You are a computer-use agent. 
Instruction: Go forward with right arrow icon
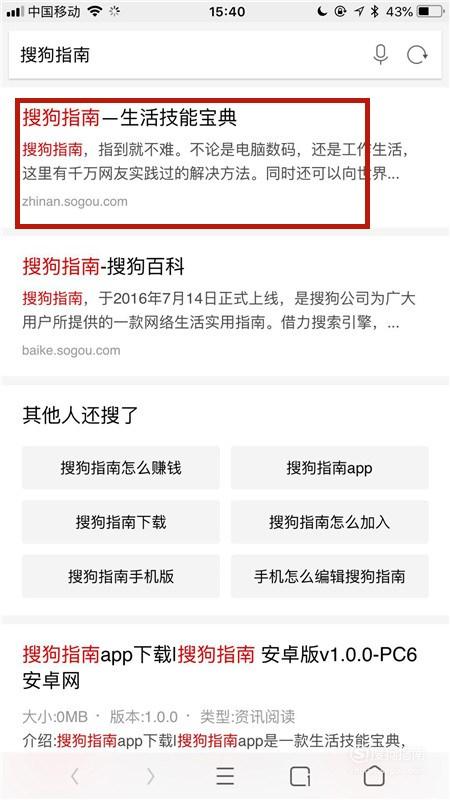(150, 776)
